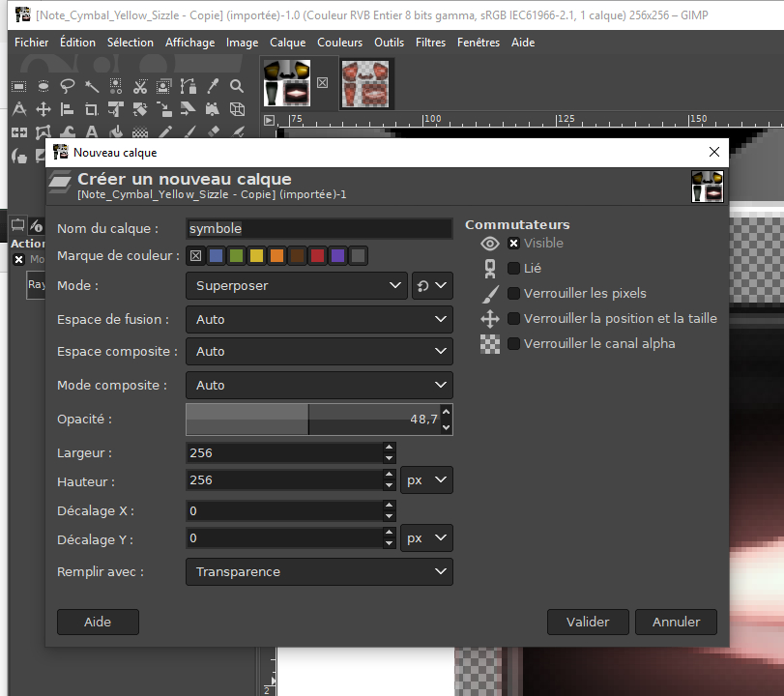This screenshot has width=784, height=696.
Task: Select the Zoom magnifier tool
Action: [237, 86]
